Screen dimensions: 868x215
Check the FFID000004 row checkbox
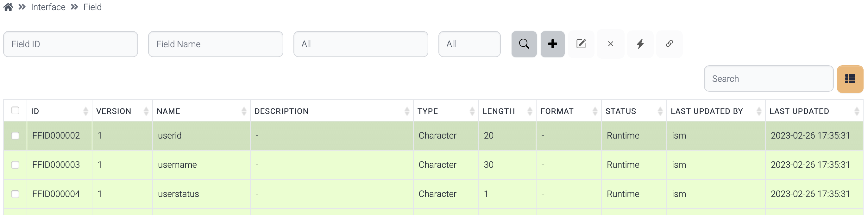pos(15,194)
